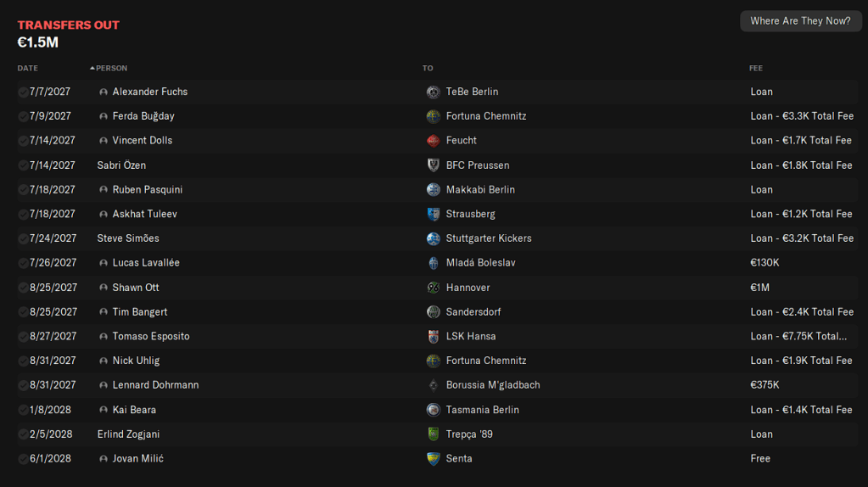Sort transfers by the Fee column header

click(756, 68)
